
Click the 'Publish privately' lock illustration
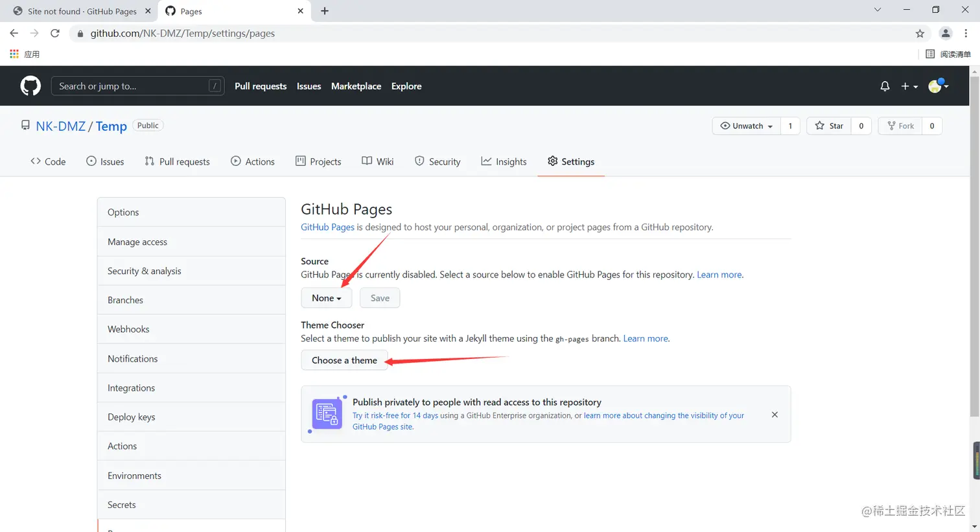tap(327, 414)
